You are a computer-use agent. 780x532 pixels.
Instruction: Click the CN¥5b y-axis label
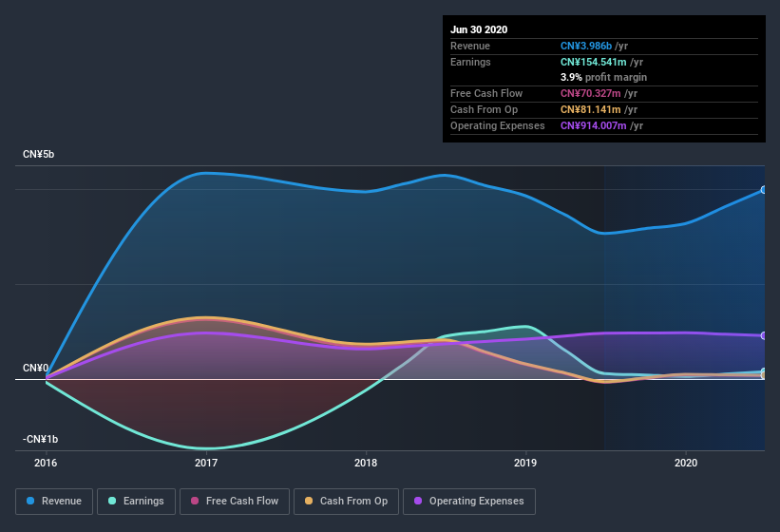38,154
